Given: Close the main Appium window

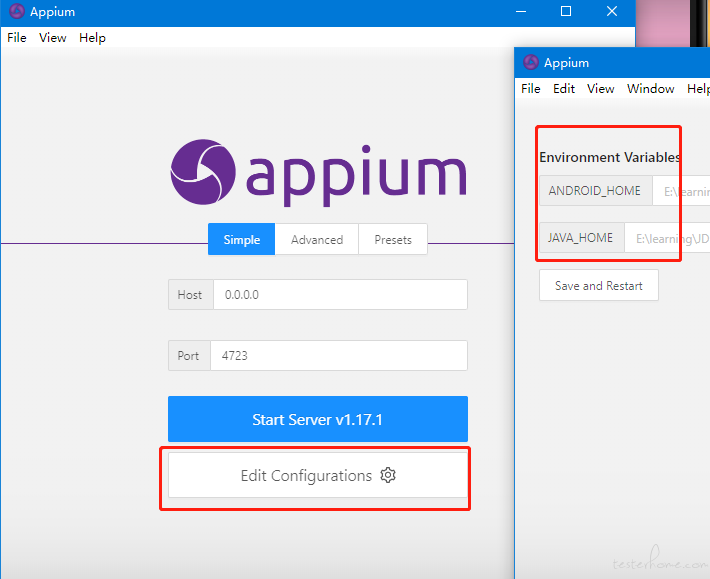Looking at the screenshot, I should pos(612,11).
